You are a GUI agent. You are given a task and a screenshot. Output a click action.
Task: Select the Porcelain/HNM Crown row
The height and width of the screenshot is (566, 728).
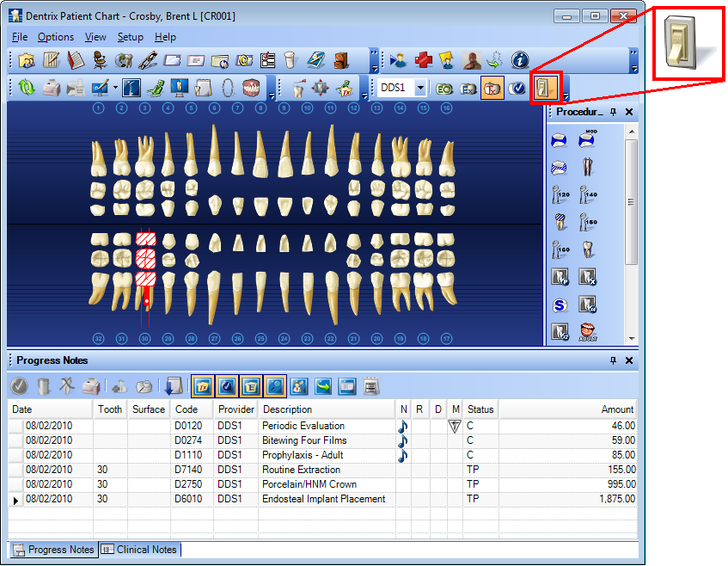point(322,484)
